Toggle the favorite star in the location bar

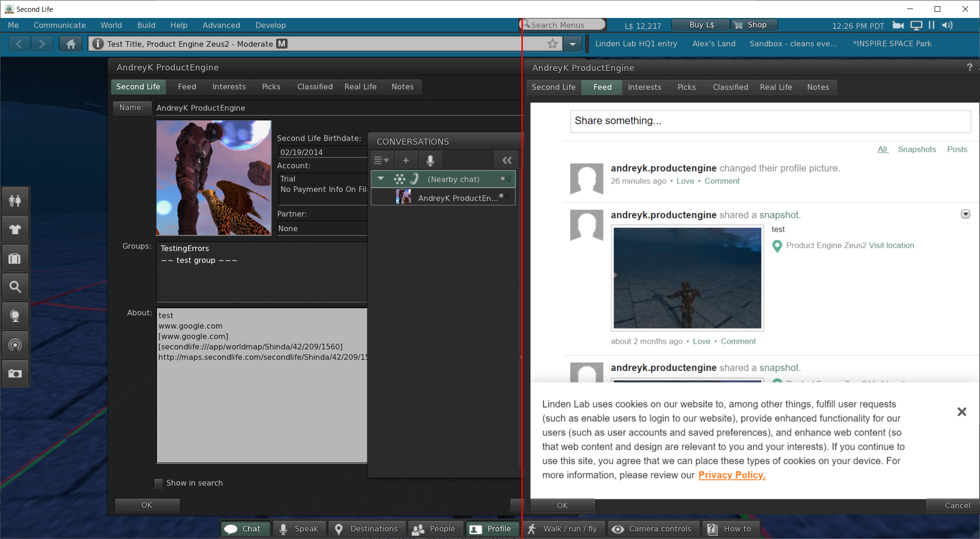click(552, 43)
